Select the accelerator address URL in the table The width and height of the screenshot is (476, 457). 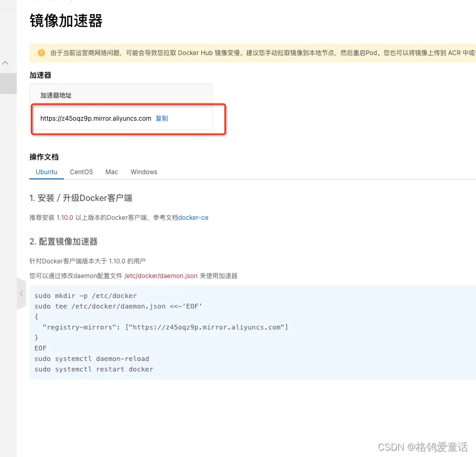(x=95, y=118)
